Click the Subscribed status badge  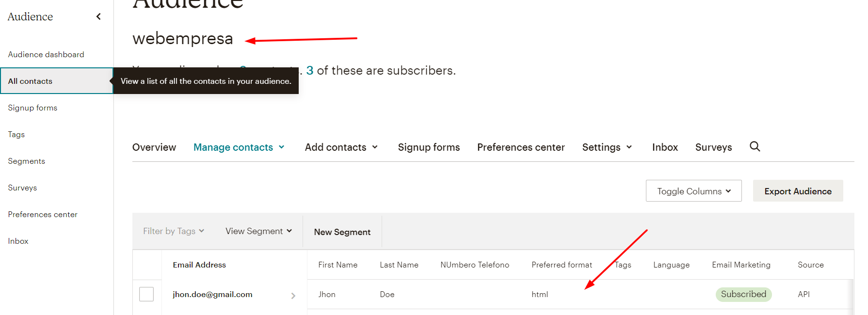click(743, 294)
